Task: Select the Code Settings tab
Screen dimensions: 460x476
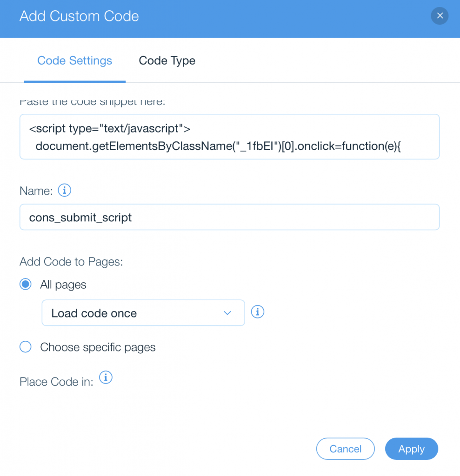Action: click(74, 60)
